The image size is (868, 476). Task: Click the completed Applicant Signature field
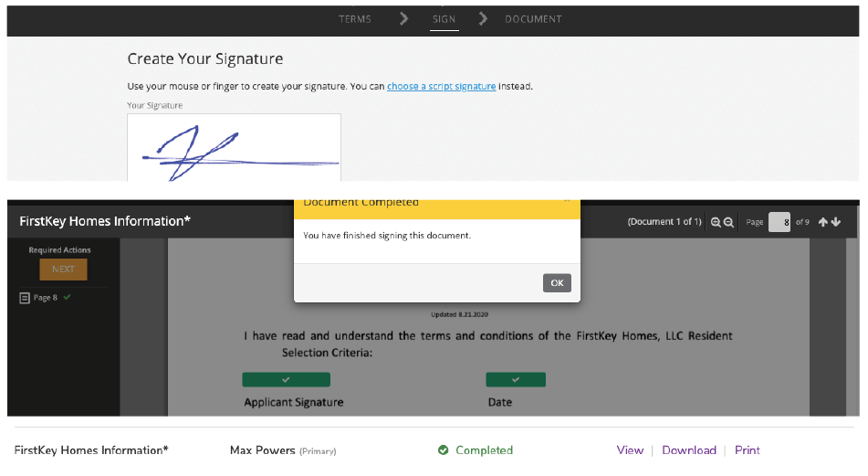click(x=287, y=379)
